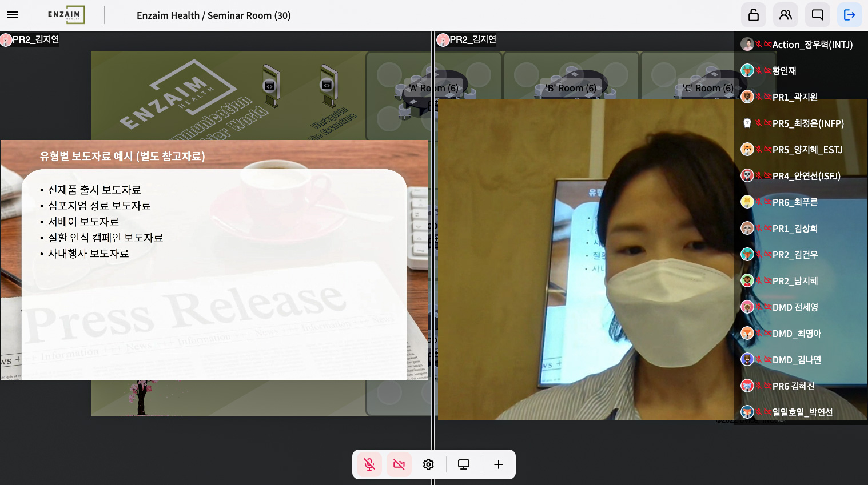Open the device settings gear
The height and width of the screenshot is (485, 868).
click(x=428, y=464)
